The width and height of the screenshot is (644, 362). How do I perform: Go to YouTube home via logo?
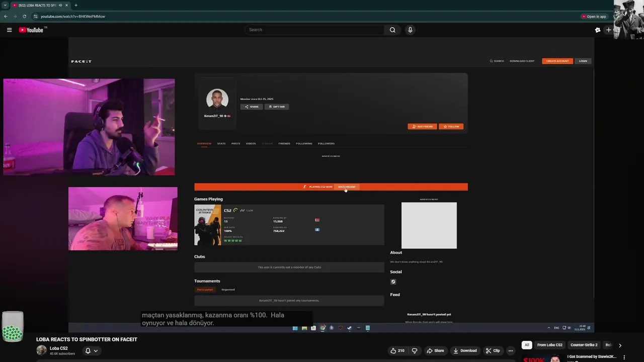tap(31, 30)
